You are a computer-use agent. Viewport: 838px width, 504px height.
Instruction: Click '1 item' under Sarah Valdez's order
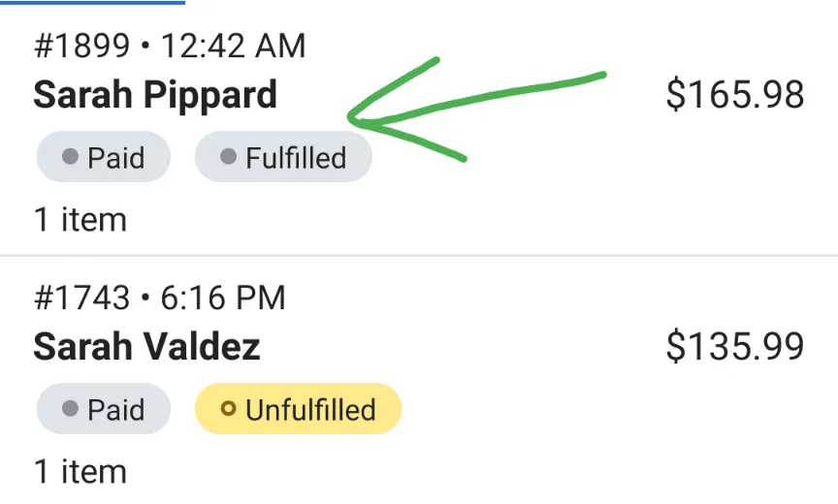coord(81,472)
